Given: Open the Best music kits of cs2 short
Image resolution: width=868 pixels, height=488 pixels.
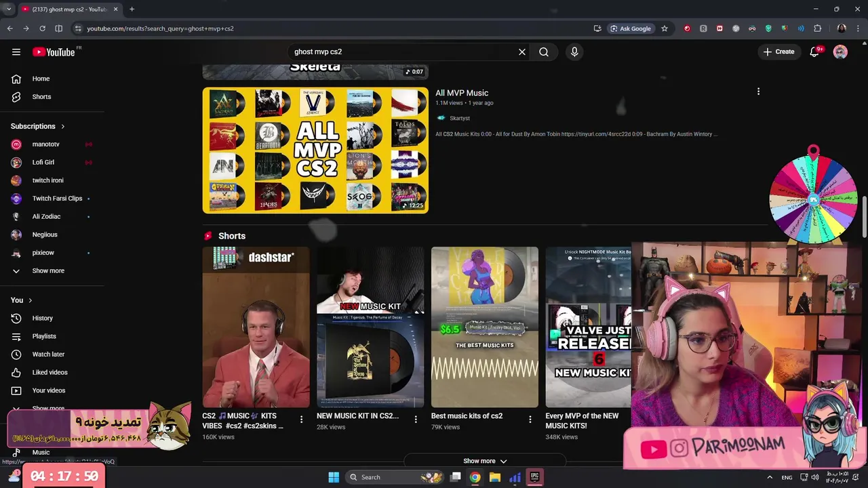Looking at the screenshot, I should 485,327.
